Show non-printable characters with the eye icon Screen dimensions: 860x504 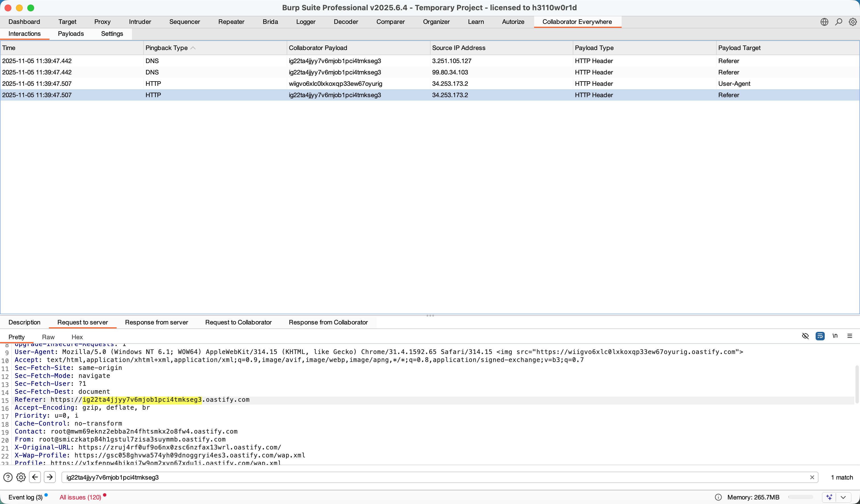pyautogui.click(x=805, y=336)
